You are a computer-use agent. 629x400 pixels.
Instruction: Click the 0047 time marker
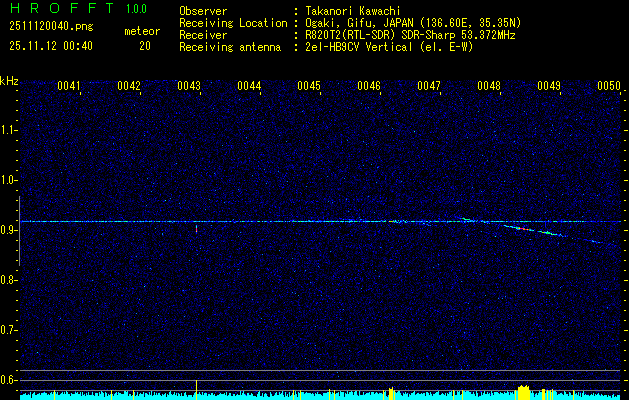pos(429,86)
